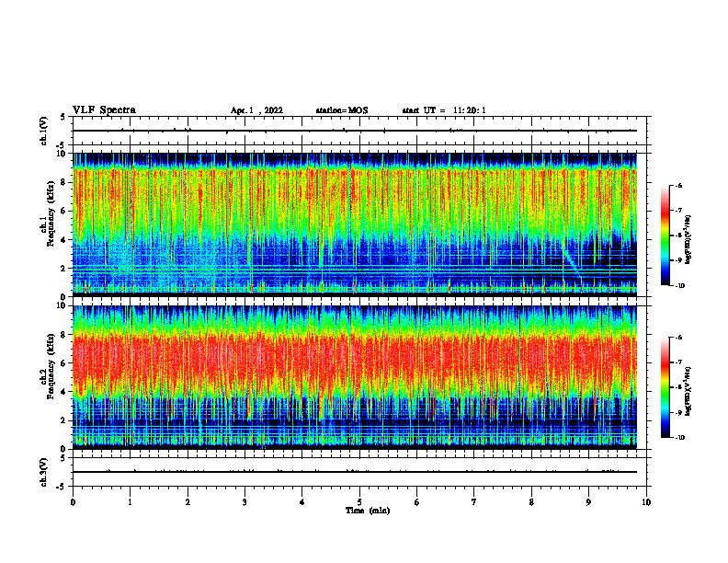Click the ch.2 spectrogram plot area
The image size is (728, 563).
(355, 377)
